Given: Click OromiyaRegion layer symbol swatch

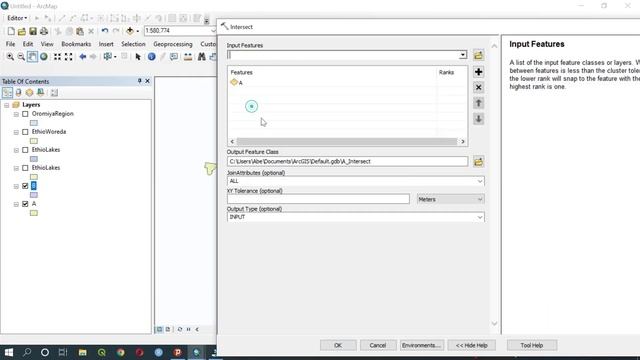Looking at the screenshot, I should tap(34, 123).
